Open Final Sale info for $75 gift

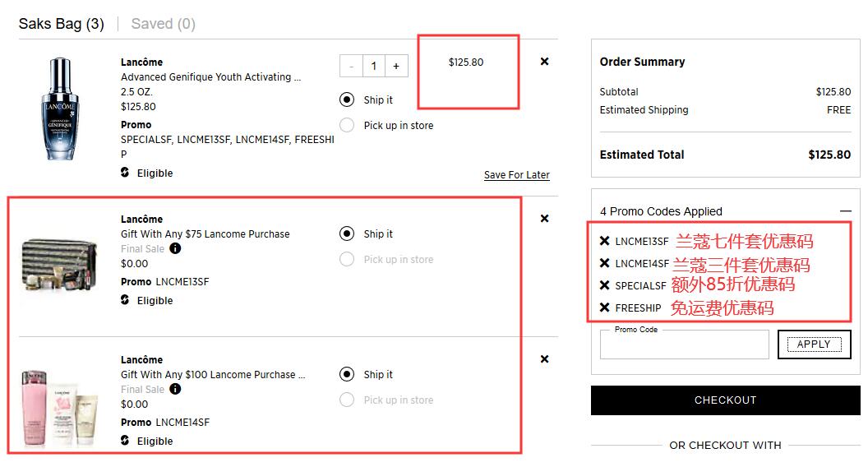(175, 248)
